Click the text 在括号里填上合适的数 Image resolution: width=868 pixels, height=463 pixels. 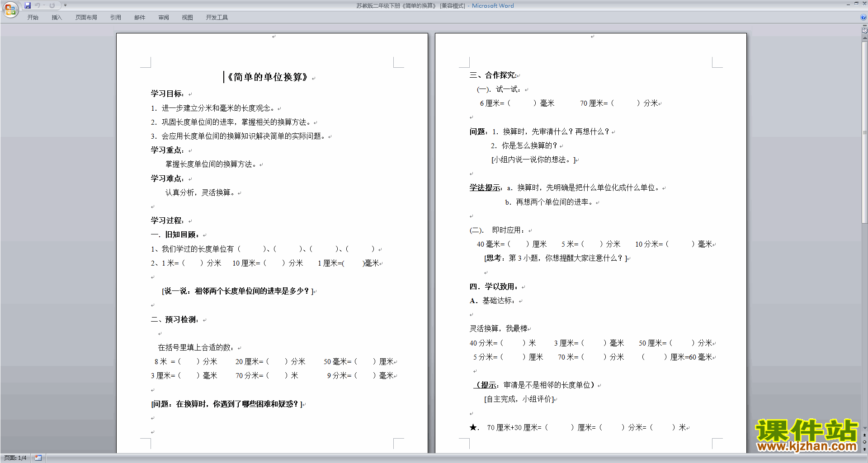(197, 347)
